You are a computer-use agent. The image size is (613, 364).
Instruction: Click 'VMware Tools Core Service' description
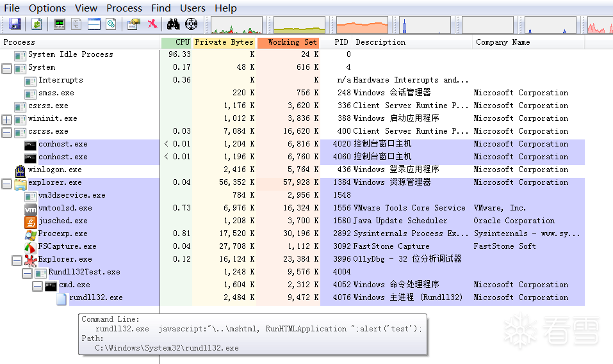point(409,208)
